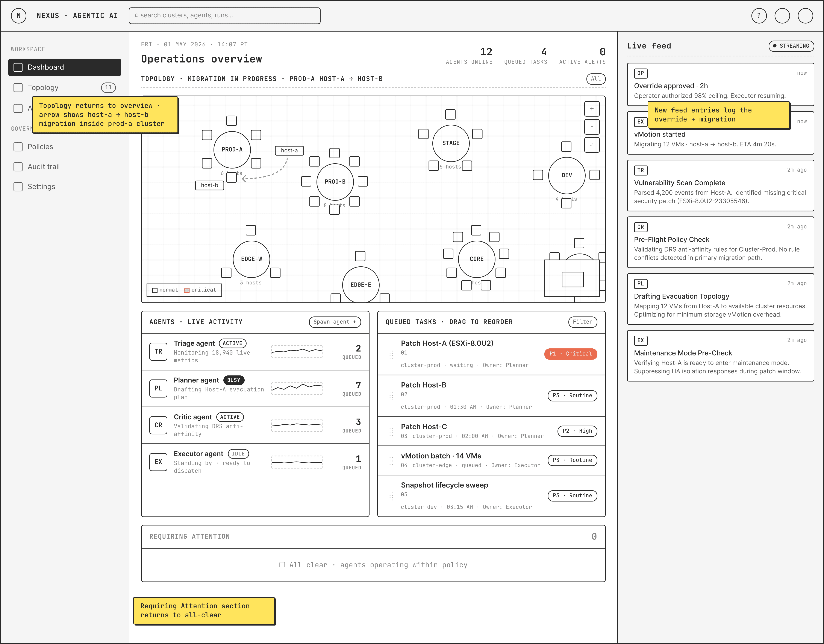824x644 pixels.
Task: Click the P1 Critical priority tag
Action: tap(570, 354)
